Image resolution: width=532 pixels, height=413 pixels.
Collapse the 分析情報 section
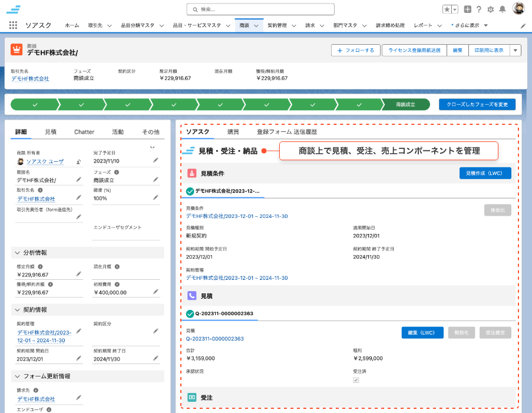click(17, 253)
